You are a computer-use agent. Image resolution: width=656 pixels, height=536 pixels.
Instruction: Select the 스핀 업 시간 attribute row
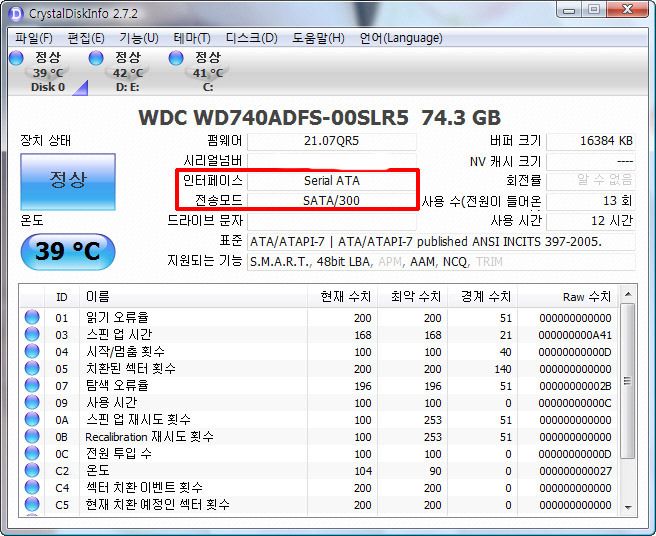[320, 335]
